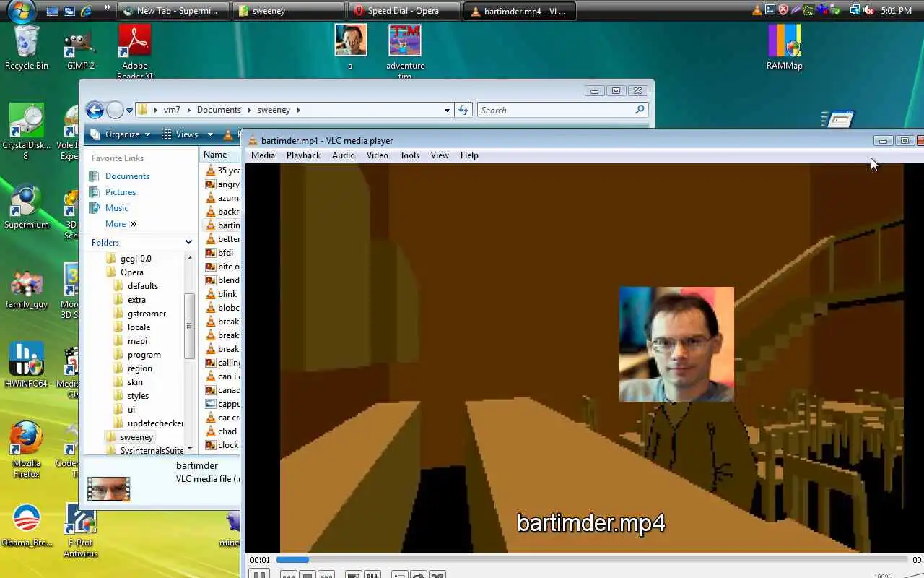Switch to Speed Dial - Opera taskbar button
Image resolution: width=924 pixels, height=578 pixels.
[x=404, y=11]
